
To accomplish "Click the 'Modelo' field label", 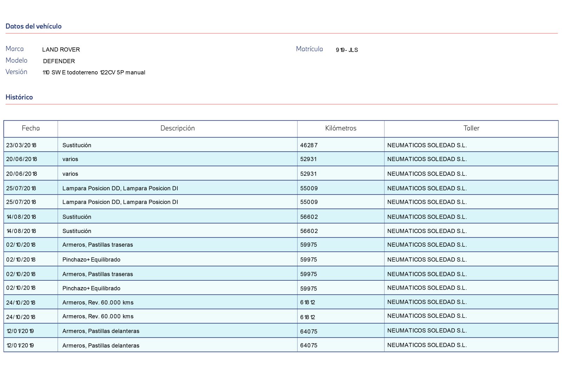I will click(x=16, y=60).
